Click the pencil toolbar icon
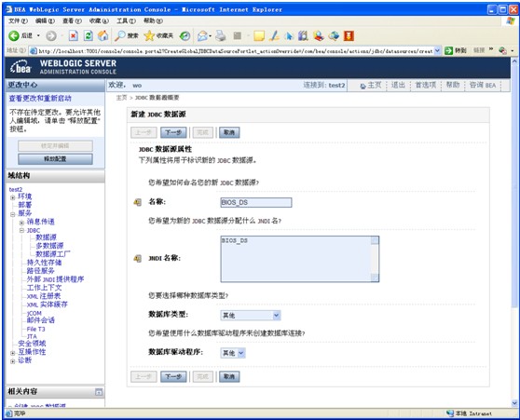Screen dimensions: 520x420 tap(274, 35)
